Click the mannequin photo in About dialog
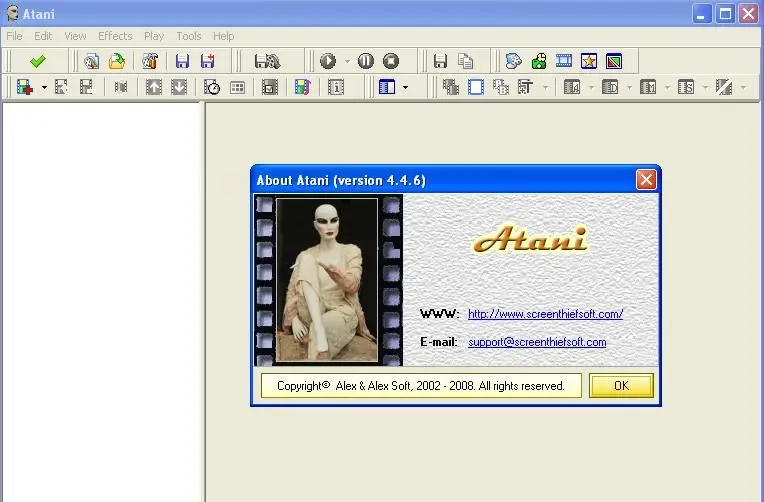Viewport: 764px width, 502px height. pyautogui.click(x=327, y=280)
